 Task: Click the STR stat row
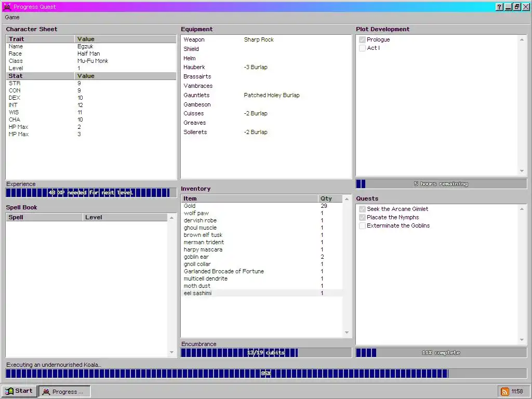(91, 83)
